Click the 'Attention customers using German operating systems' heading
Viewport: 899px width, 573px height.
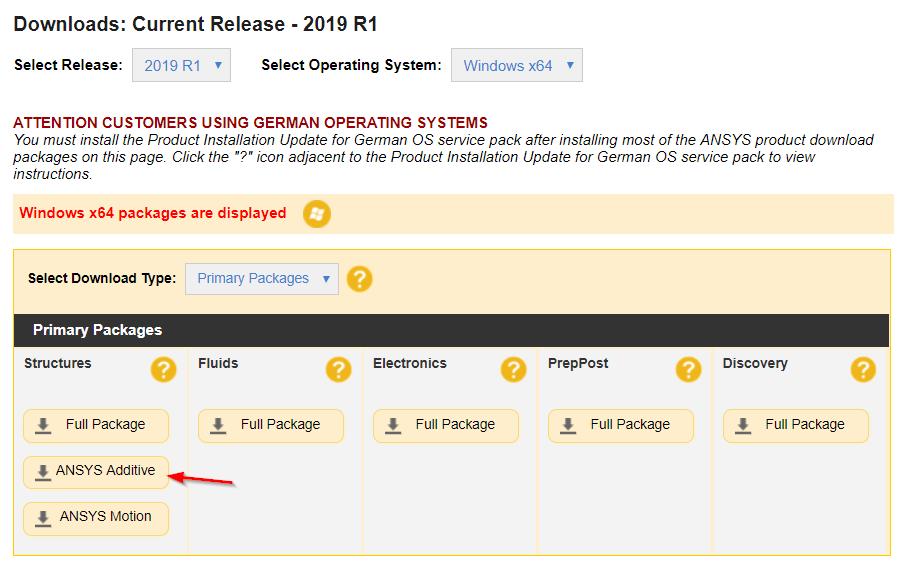[x=250, y=123]
